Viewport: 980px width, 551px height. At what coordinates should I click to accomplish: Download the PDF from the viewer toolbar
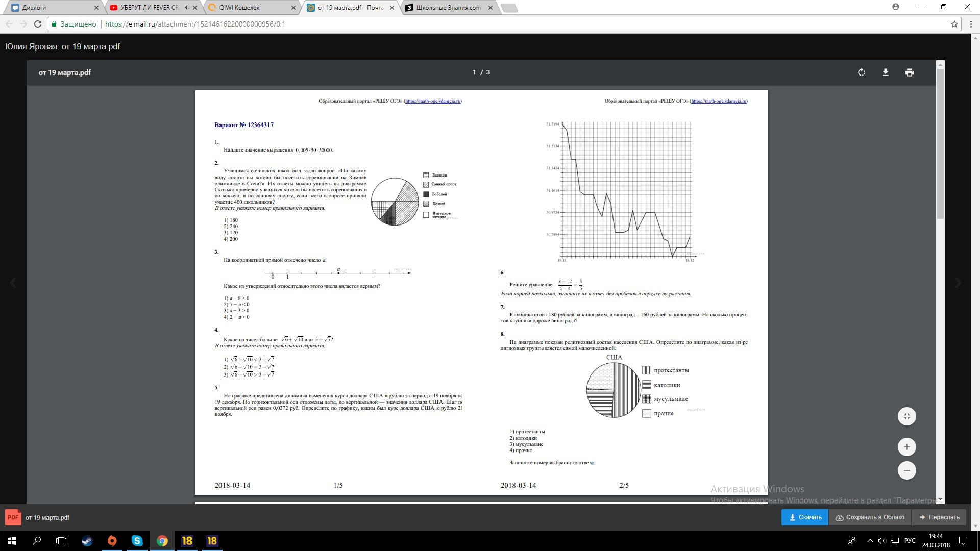[x=886, y=72]
